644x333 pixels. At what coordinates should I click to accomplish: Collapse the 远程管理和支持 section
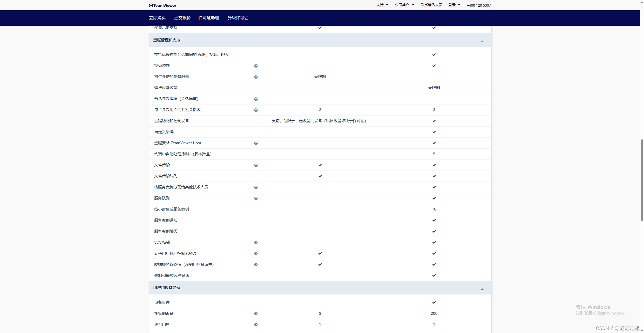pyautogui.click(x=482, y=41)
